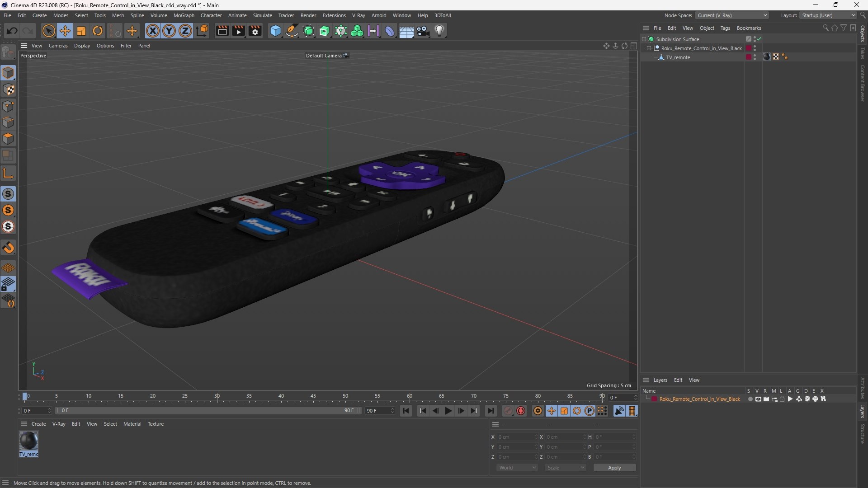Render to Picture Viewer
The image size is (868, 488).
pos(238,31)
